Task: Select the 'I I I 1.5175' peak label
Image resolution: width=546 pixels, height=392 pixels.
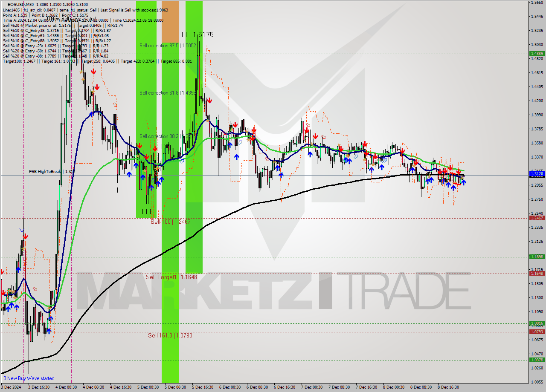Action: point(197,35)
